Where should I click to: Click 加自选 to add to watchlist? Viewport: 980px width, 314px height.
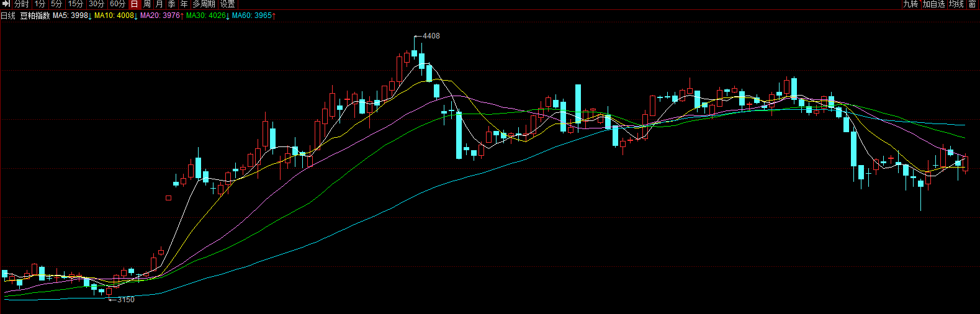tap(934, 4)
